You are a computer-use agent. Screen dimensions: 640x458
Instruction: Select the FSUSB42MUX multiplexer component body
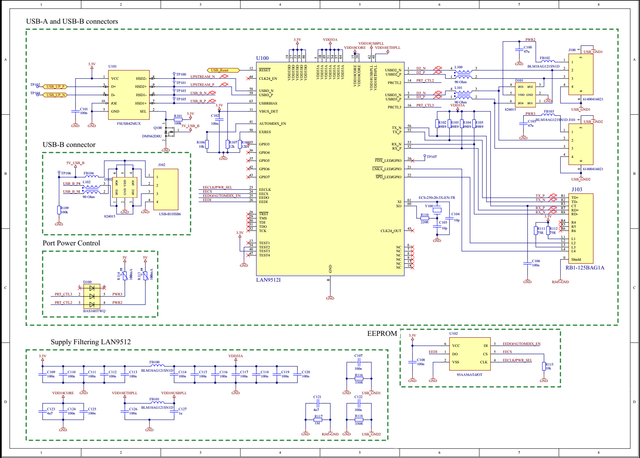[129, 95]
